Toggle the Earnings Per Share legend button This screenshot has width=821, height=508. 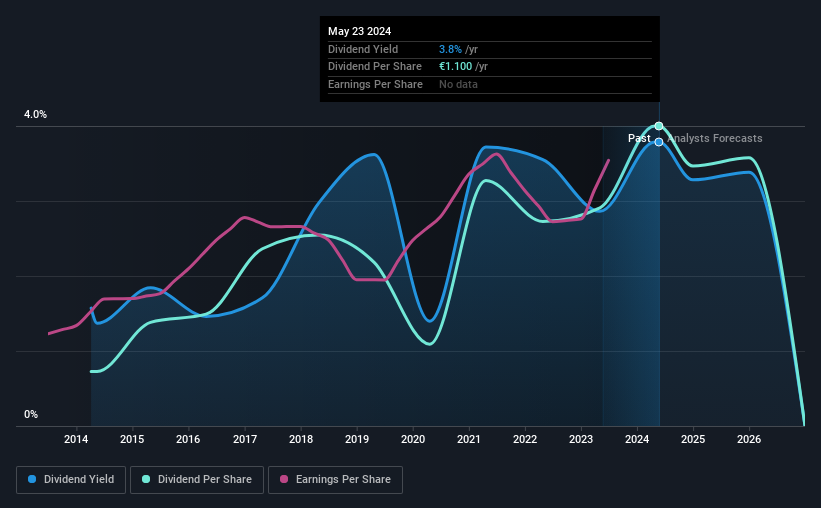335,480
